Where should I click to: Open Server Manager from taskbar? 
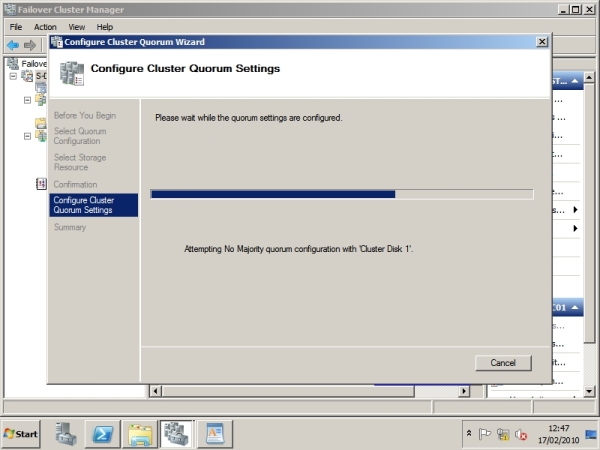[66, 434]
